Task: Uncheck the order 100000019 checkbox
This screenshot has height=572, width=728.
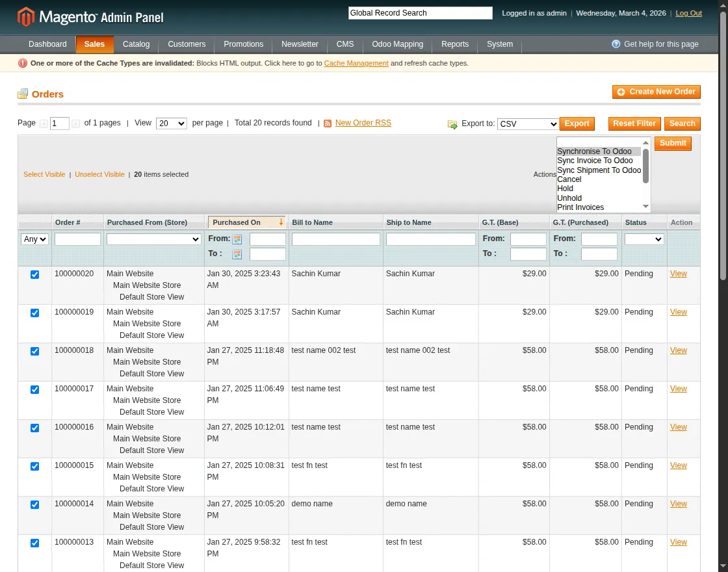Action: point(35,313)
